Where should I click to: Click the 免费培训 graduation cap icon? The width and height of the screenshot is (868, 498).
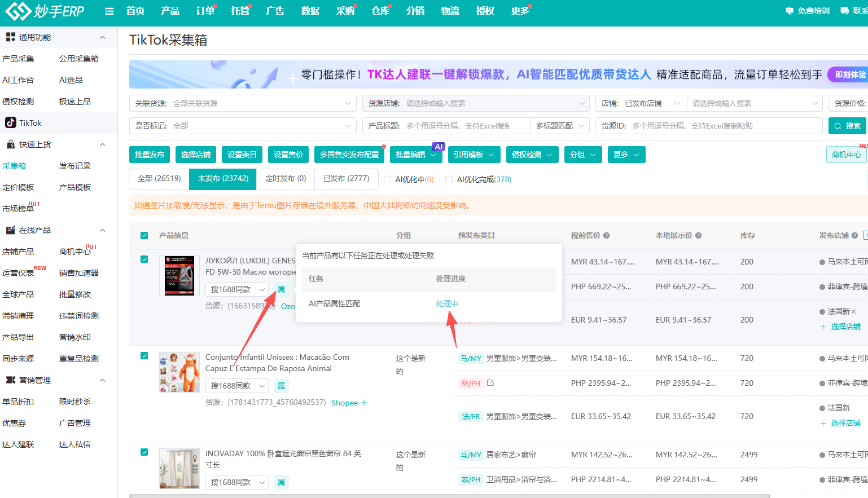tap(790, 11)
